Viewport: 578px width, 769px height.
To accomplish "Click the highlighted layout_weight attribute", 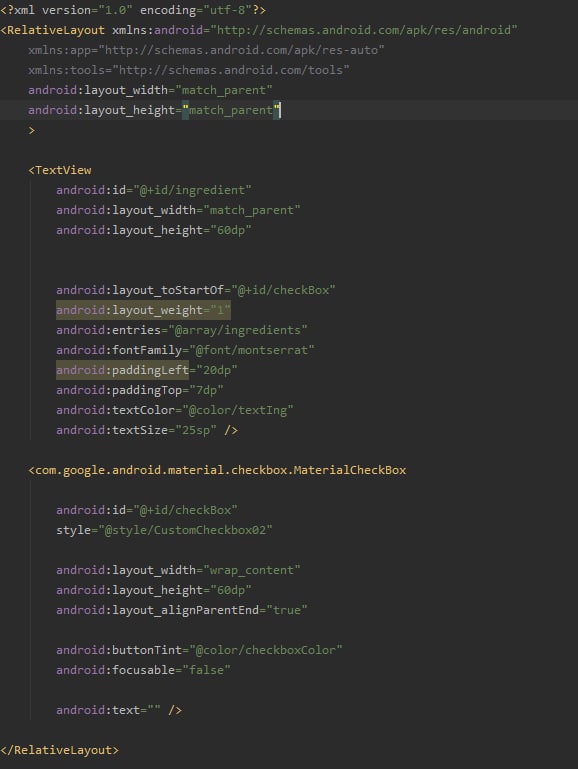I will (143, 310).
